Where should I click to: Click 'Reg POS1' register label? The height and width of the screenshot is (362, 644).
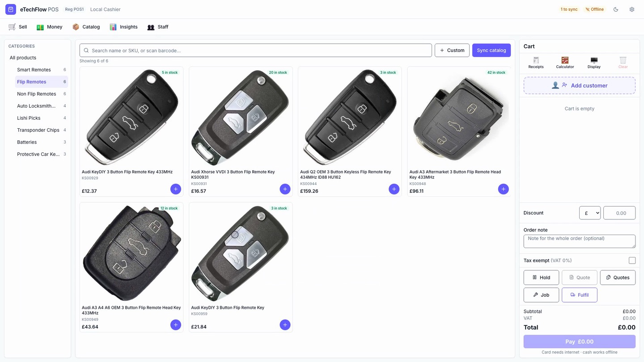point(74,9)
